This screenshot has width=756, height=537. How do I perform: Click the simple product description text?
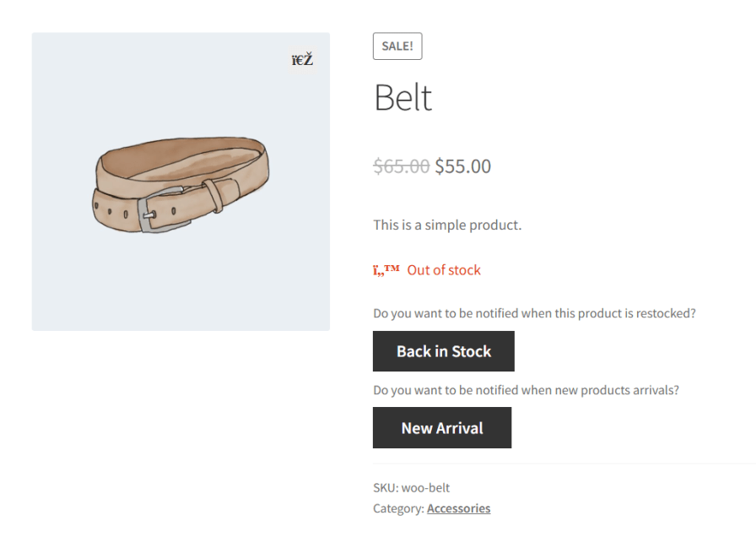447,225
